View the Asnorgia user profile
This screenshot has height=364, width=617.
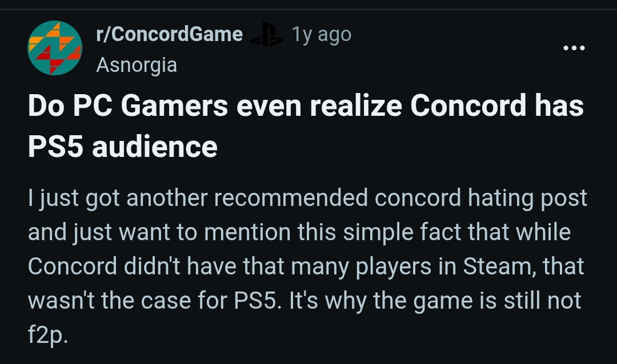tap(137, 65)
